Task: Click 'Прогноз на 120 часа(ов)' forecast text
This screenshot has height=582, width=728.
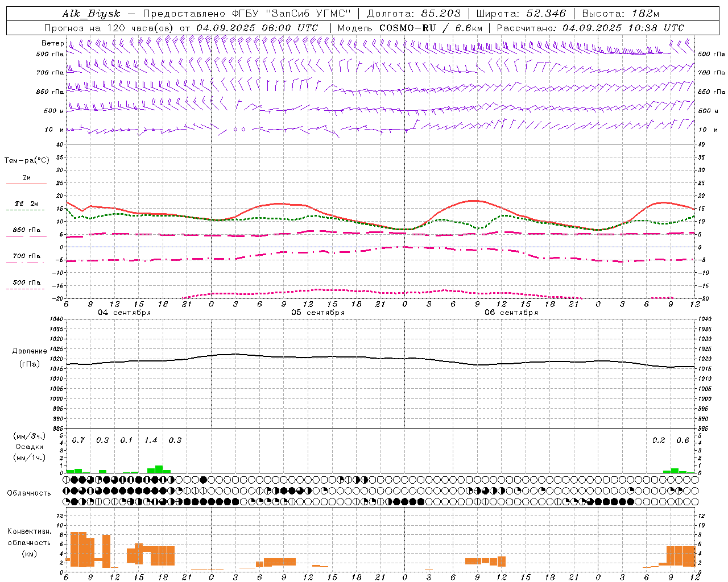Action: point(110,28)
